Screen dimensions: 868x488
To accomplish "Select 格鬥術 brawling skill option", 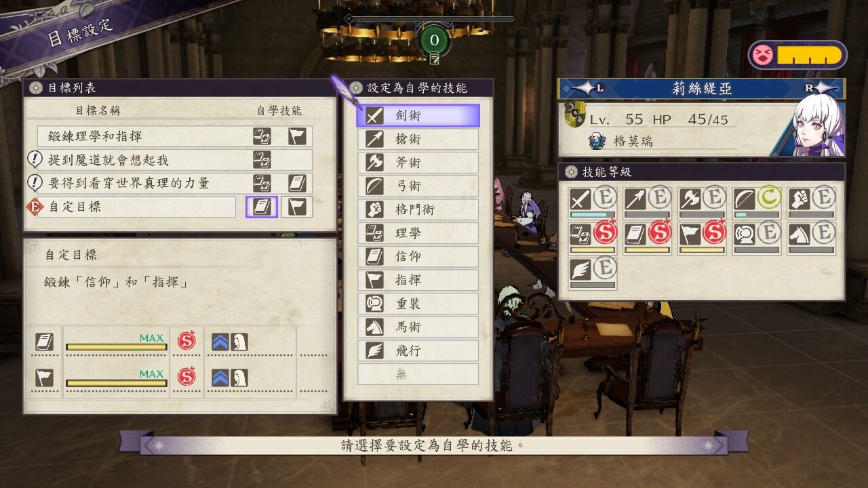I will [x=418, y=209].
